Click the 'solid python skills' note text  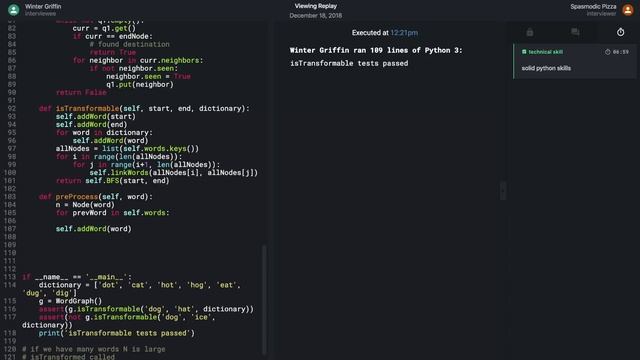point(546,68)
